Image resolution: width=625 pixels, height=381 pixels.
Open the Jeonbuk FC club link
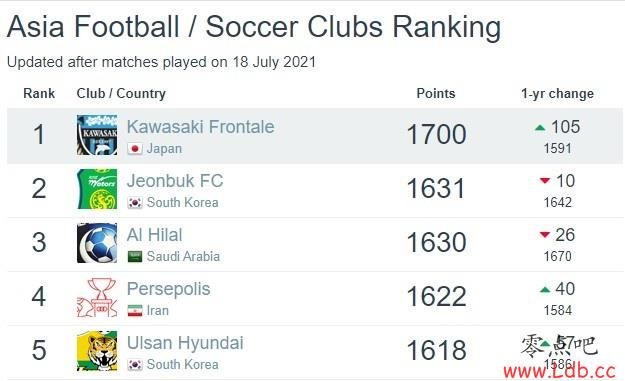pos(175,181)
